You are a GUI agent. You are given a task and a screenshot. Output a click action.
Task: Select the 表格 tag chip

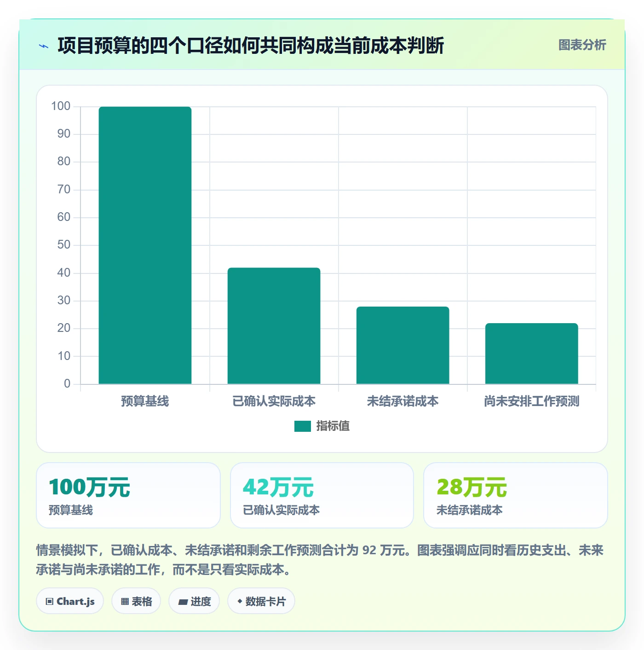[x=136, y=601]
